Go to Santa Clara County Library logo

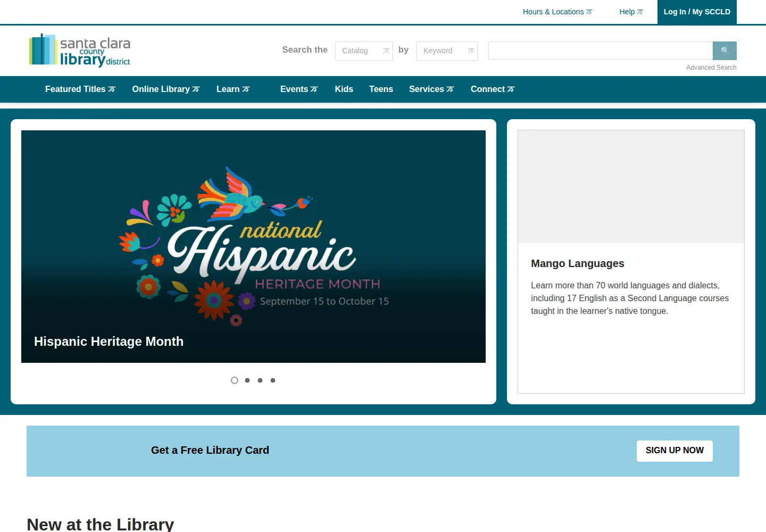80,51
